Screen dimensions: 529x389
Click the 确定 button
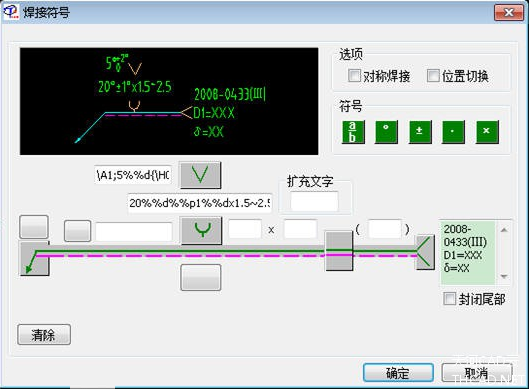tap(398, 373)
